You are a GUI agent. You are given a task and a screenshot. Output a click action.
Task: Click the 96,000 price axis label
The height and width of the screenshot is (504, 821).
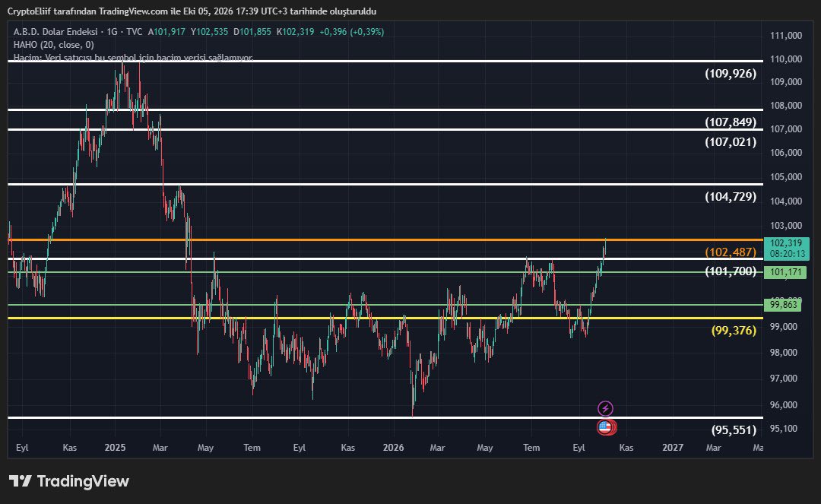784,405
